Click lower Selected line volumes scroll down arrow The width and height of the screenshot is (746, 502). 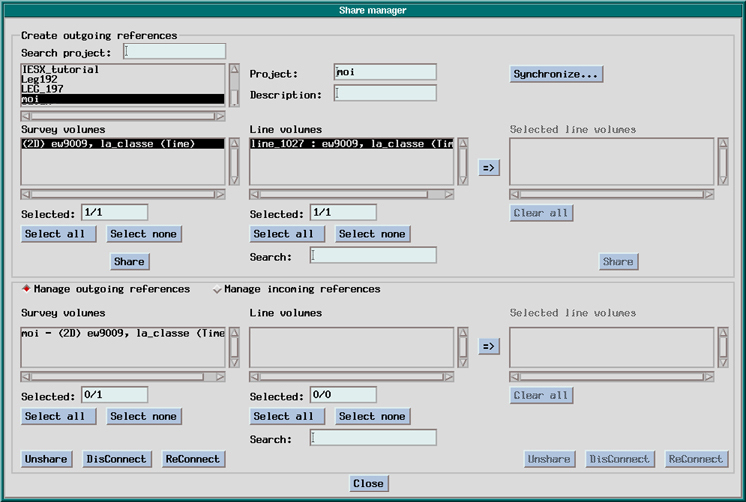point(723,363)
